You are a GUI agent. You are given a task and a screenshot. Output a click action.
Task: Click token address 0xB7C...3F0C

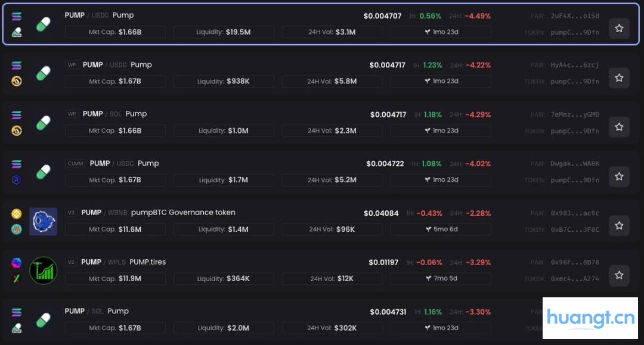point(575,229)
